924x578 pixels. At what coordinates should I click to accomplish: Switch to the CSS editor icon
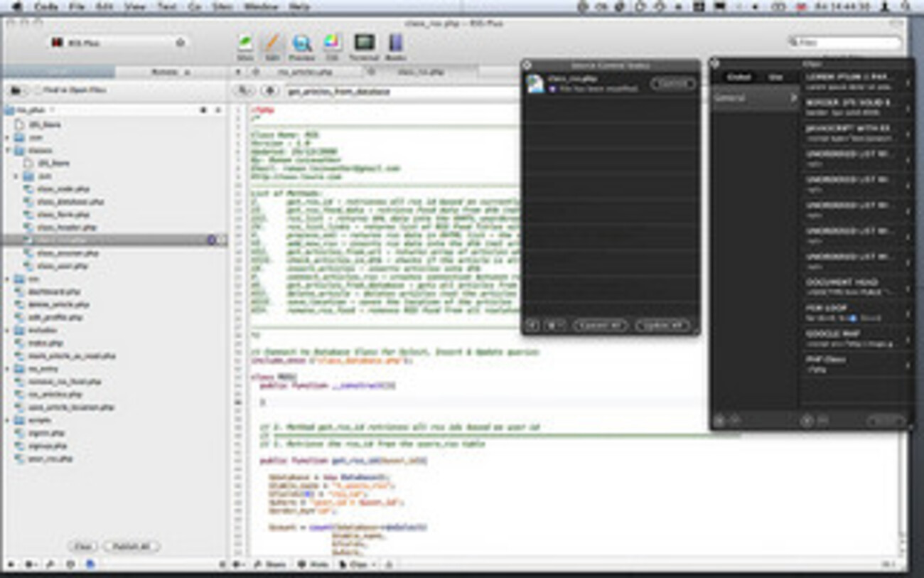(331, 45)
